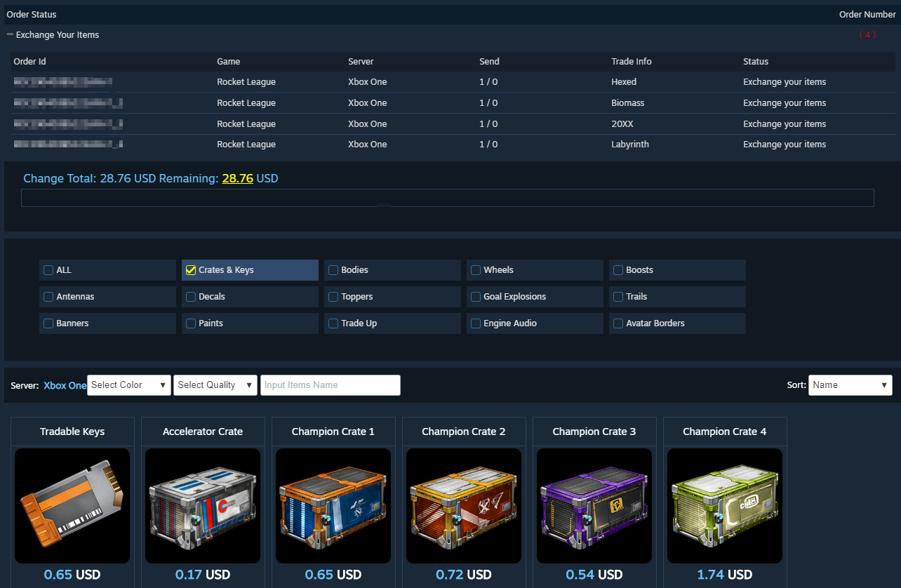Viewport: 901px width, 588px height.
Task: Check the Goal Explosions checkbox
Action: pyautogui.click(x=476, y=297)
